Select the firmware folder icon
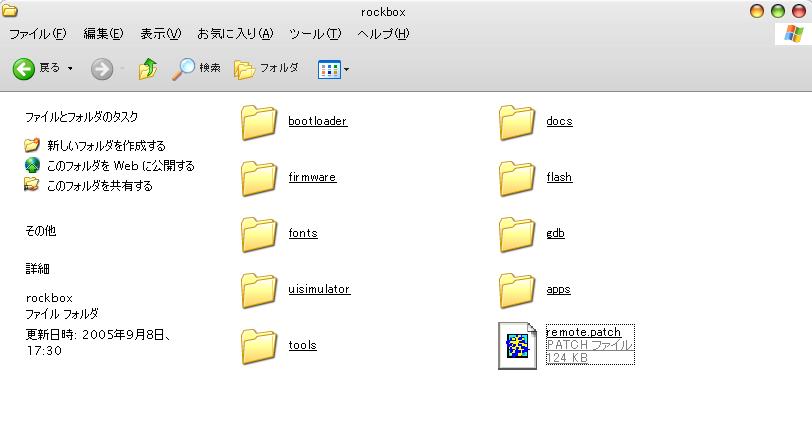Image resolution: width=812 pixels, height=425 pixels. click(258, 178)
